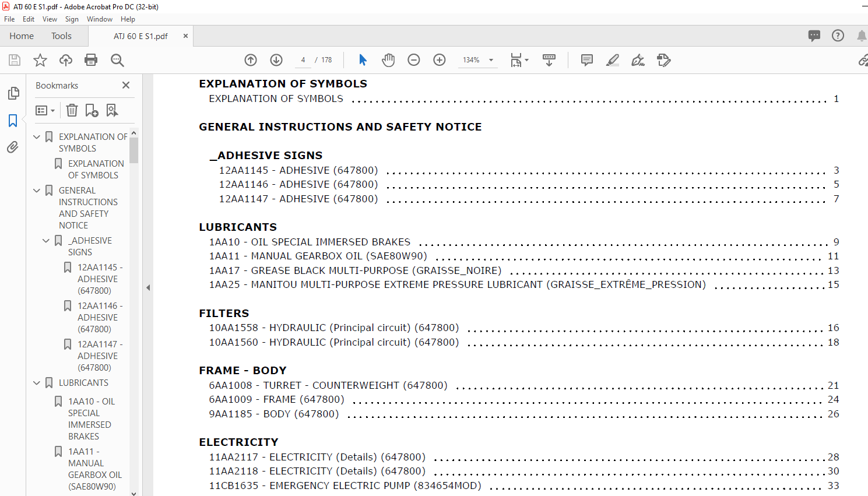
Task: Select bookmark 1AA11 - MANUAL GEARBOX OIL
Action: [x=95, y=469]
